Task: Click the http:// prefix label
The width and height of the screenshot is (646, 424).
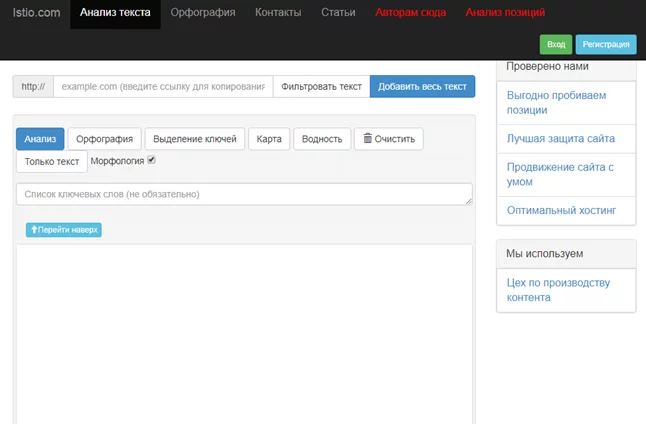Action: click(33, 87)
